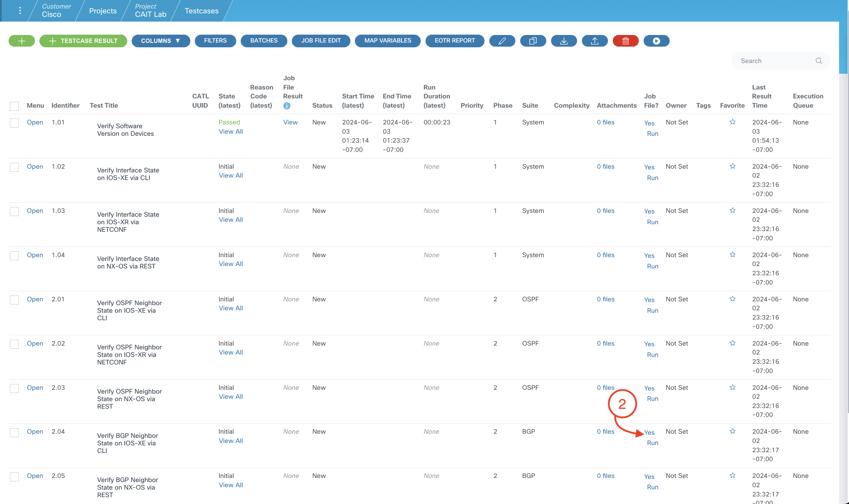Viewport: 849px width, 504px height.
Task: Click the pencil edit icon button
Action: click(502, 41)
